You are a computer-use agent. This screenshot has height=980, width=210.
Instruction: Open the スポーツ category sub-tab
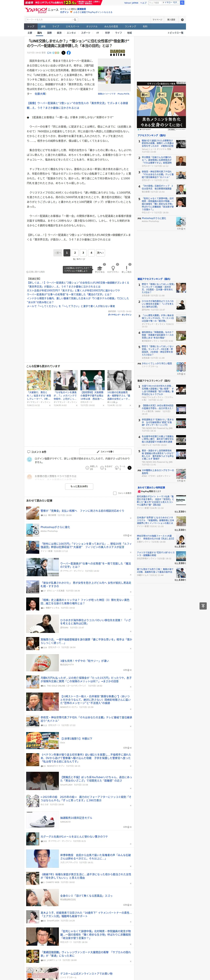[86, 33]
